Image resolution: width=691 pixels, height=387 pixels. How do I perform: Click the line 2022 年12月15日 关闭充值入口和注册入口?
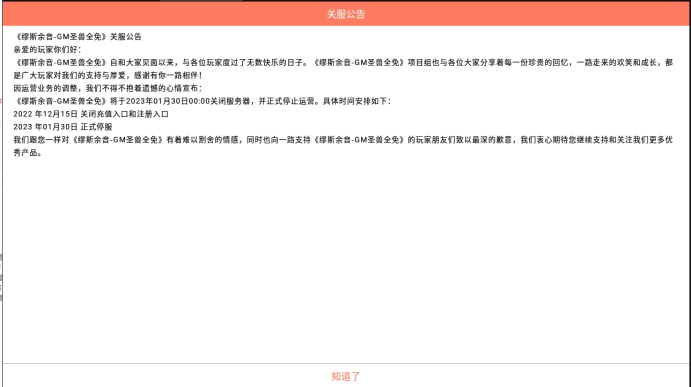click(91, 114)
